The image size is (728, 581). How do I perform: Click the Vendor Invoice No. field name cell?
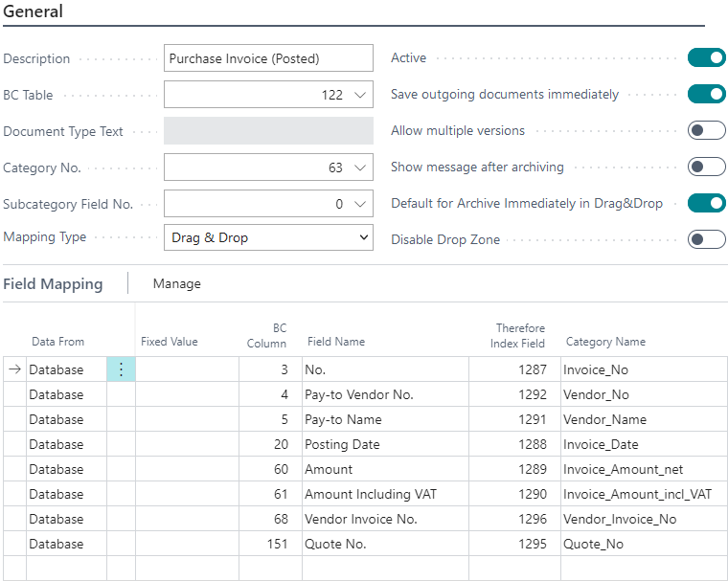(x=359, y=519)
